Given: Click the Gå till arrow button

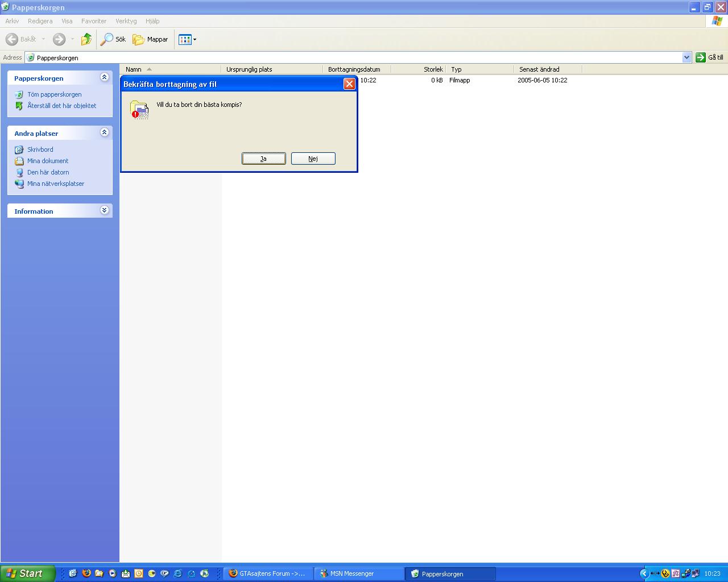Looking at the screenshot, I should coord(701,57).
